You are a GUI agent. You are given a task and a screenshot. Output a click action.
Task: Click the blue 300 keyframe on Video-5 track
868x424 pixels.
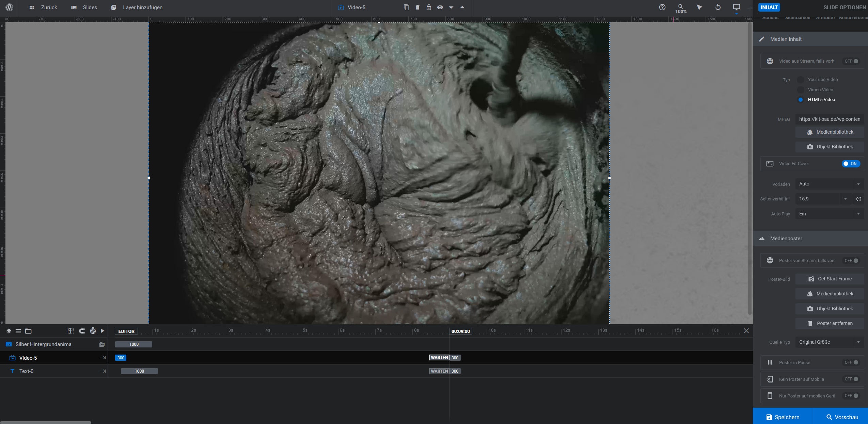click(121, 358)
